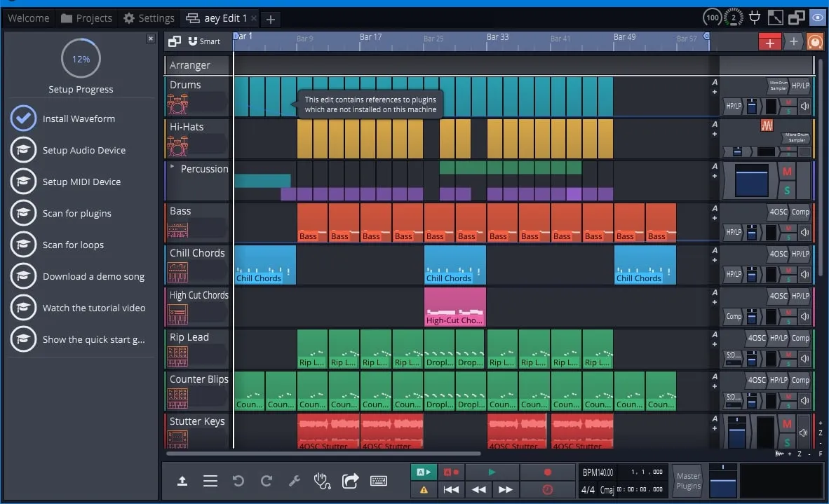The height and width of the screenshot is (504, 829).
Task: Click the red add-track plus button
Action: [x=770, y=42]
